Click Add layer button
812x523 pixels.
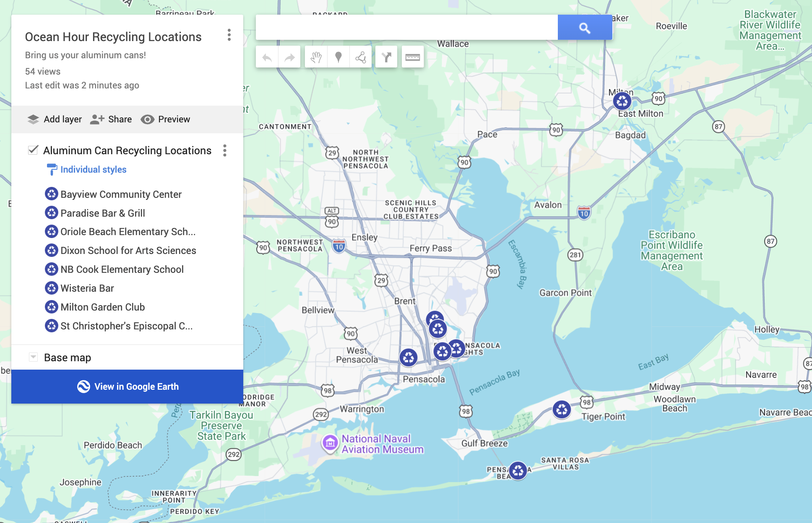55,119
